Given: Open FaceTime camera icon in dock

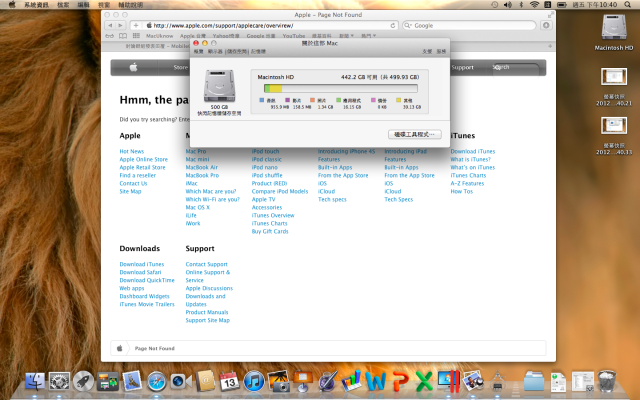Looking at the screenshot, I should click(181, 382).
